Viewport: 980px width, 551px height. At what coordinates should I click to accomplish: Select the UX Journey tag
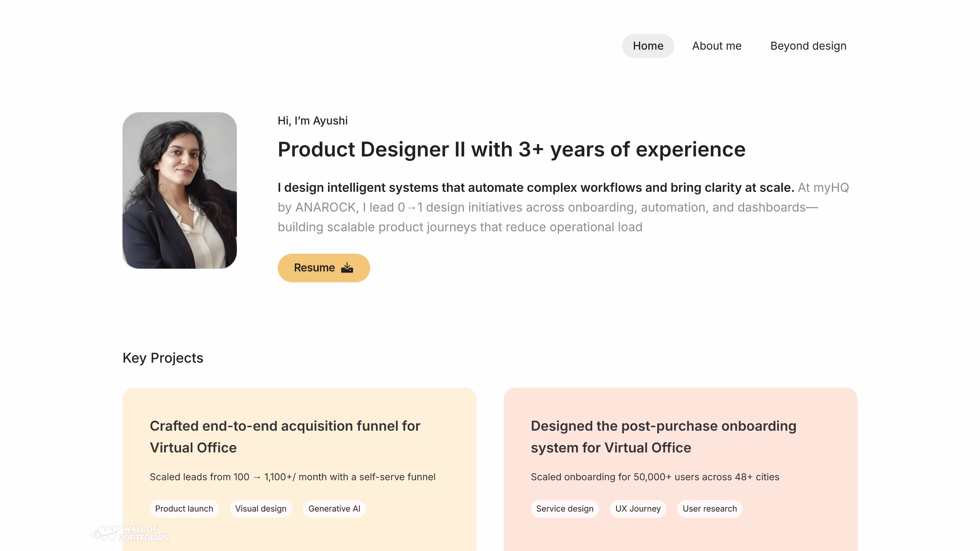(x=638, y=508)
